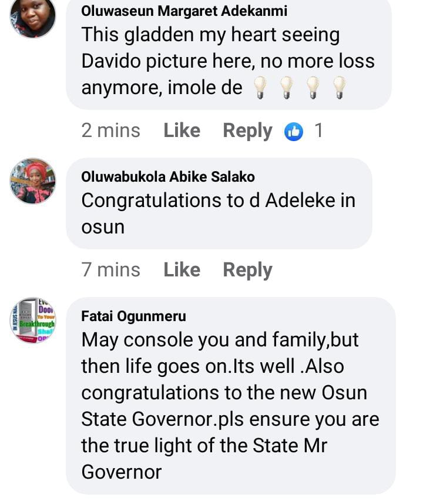Open Fatai Ogunmeru's profile picture
Image resolution: width=423 pixels, height=504 pixels.
[x=33, y=320]
